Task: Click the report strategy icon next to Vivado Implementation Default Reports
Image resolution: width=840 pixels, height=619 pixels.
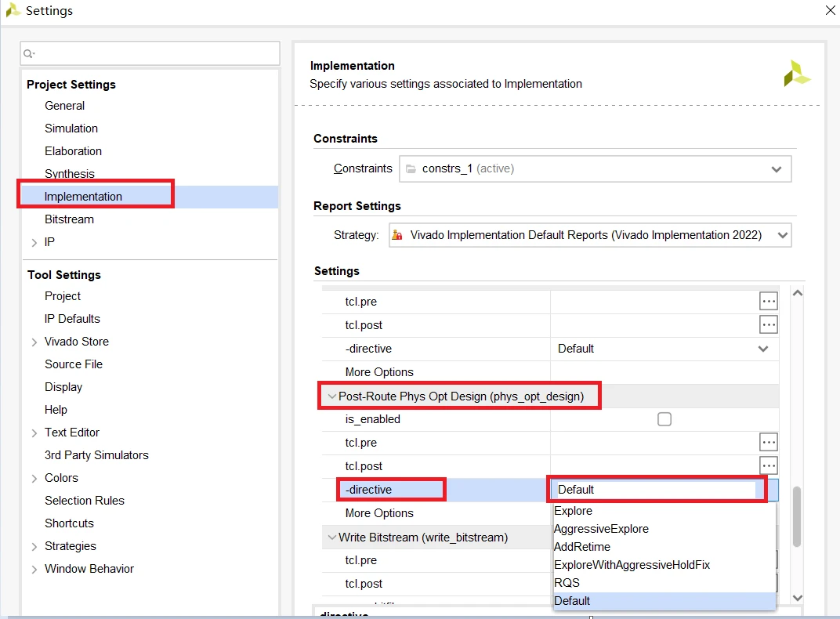Action: point(397,235)
